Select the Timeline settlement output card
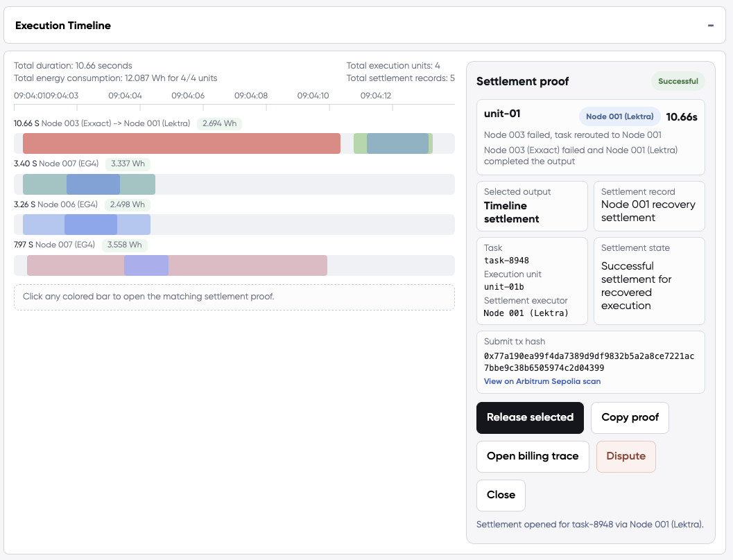The image size is (733, 560). [x=532, y=206]
